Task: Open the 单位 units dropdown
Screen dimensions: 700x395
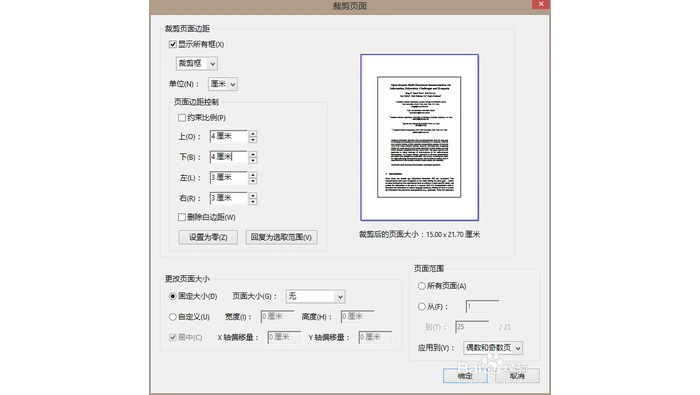Action: [x=222, y=84]
